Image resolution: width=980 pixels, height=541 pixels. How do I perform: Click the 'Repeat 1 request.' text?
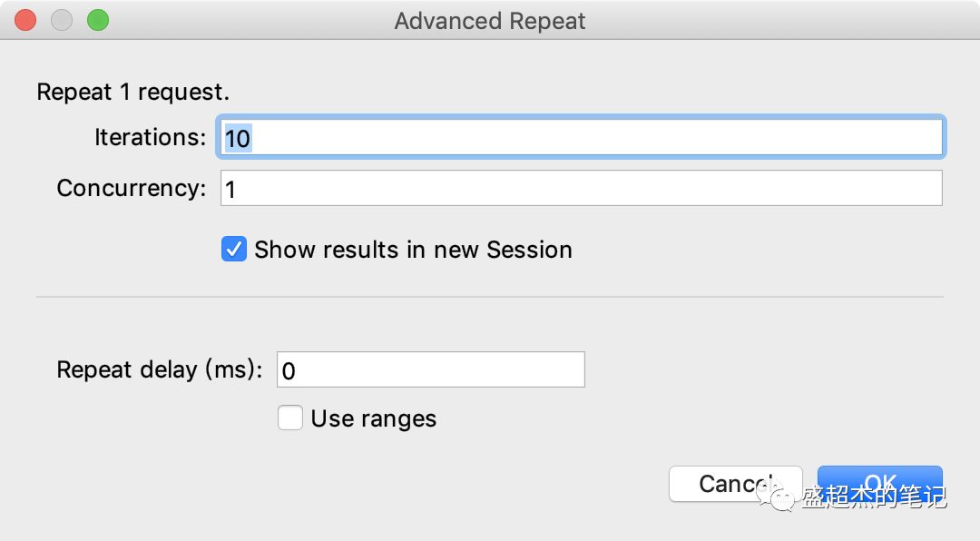[x=132, y=92]
